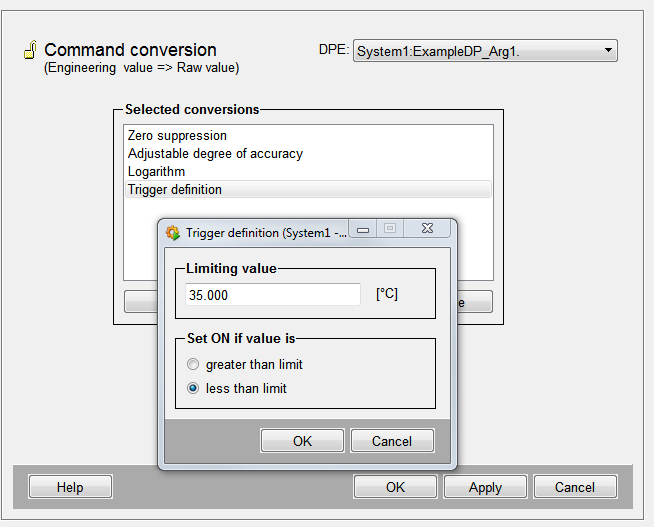Select 'Zero suppression' in conversions list
The width and height of the screenshot is (654, 527).
click(x=177, y=136)
